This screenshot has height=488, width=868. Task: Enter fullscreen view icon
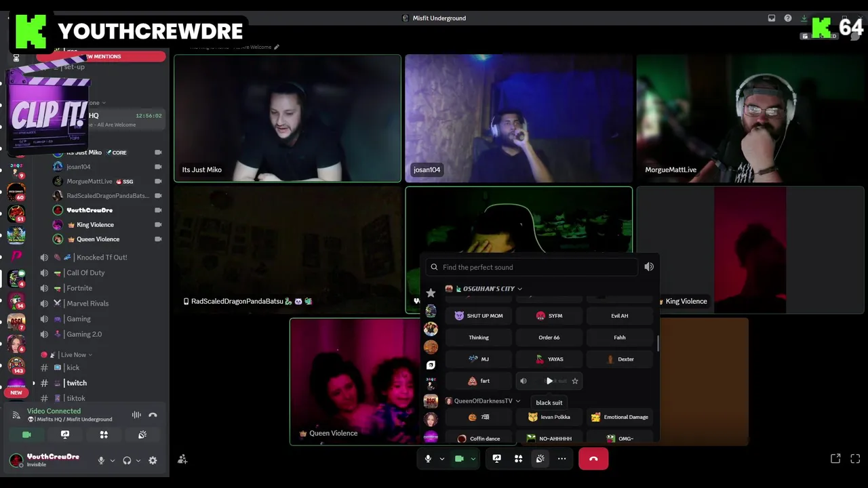(855, 459)
